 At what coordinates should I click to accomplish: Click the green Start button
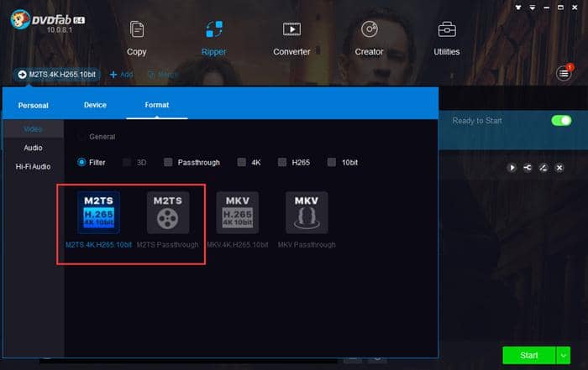point(528,355)
